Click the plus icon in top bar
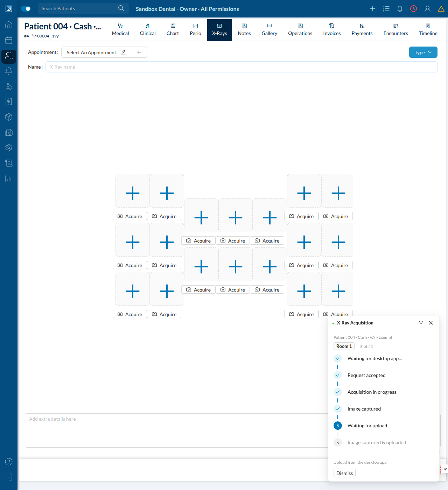Screen dimensions: 448x490 pos(372,9)
